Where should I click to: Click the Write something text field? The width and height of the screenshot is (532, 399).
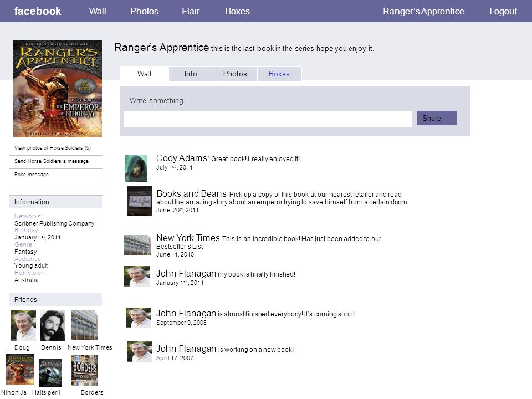coord(268,119)
